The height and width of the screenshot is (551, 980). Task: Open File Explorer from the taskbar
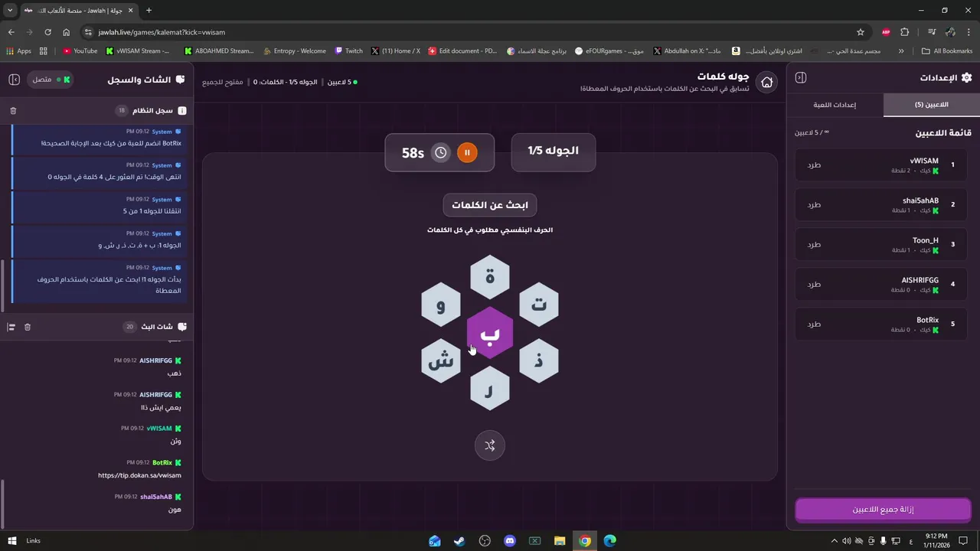pos(560,541)
